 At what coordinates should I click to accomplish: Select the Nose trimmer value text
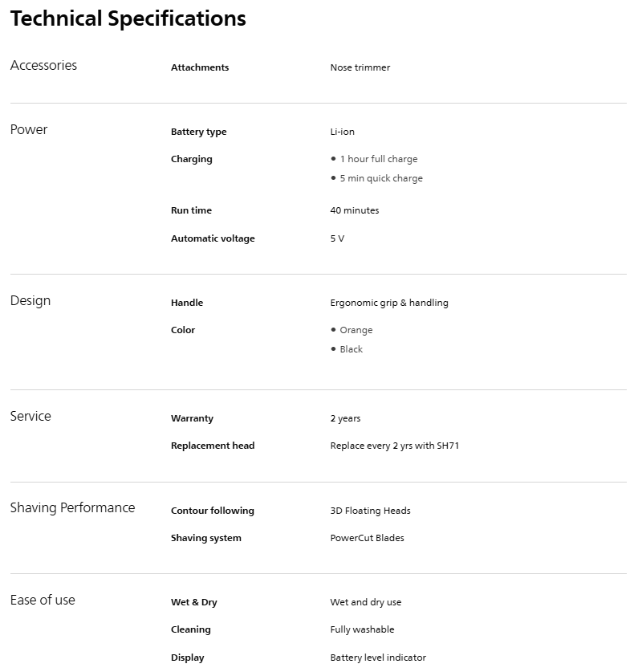360,67
